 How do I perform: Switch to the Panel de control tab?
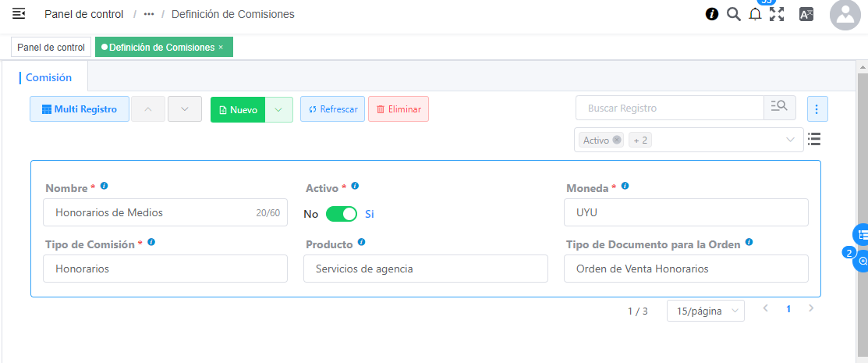(x=51, y=48)
